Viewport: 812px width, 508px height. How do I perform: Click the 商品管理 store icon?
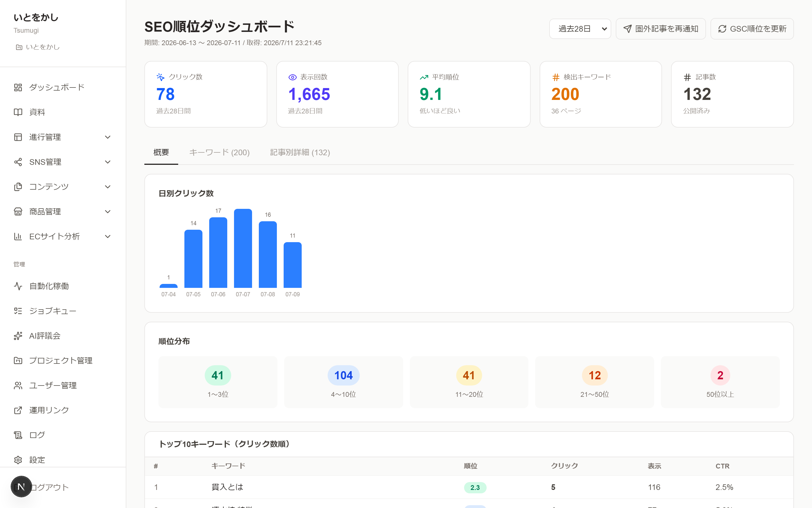point(18,212)
